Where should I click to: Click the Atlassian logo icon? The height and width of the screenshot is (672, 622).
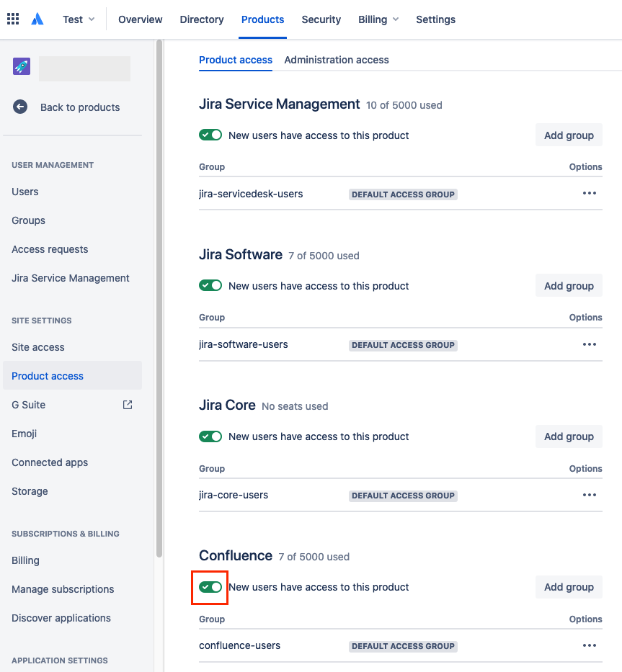tap(37, 19)
